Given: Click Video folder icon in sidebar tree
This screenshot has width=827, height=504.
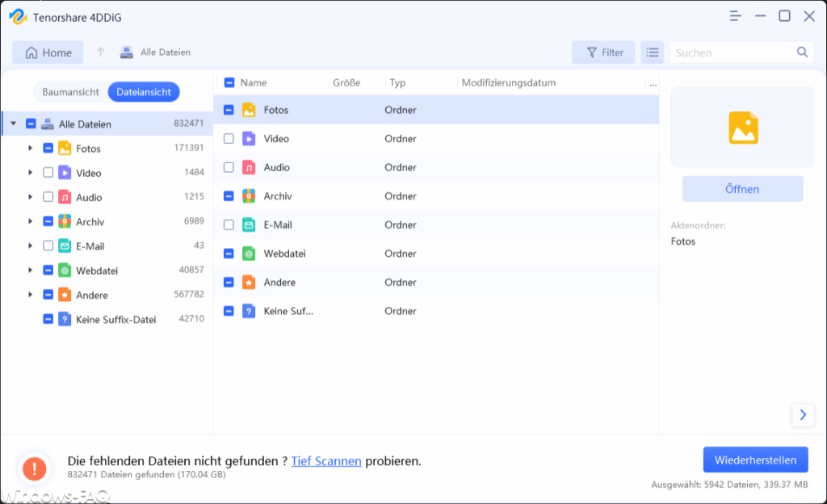Looking at the screenshot, I should coord(65,172).
